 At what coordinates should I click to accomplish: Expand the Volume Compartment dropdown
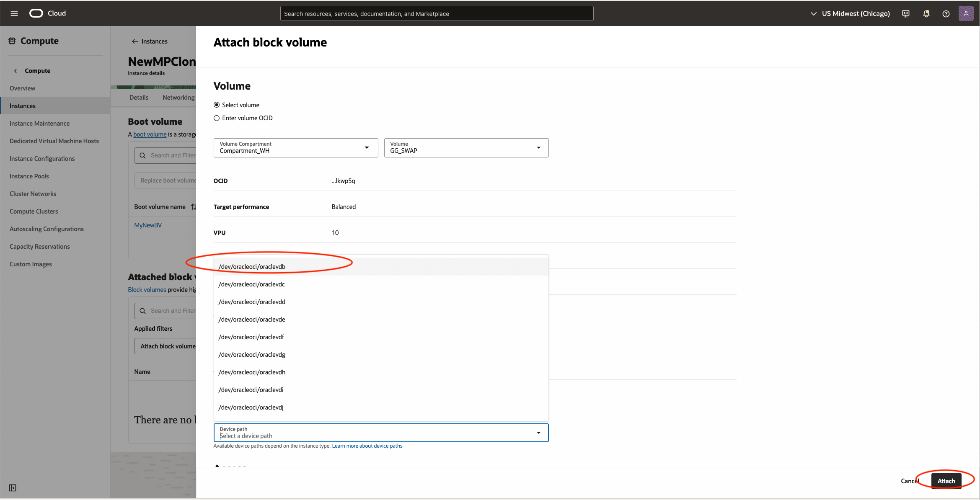tap(296, 148)
